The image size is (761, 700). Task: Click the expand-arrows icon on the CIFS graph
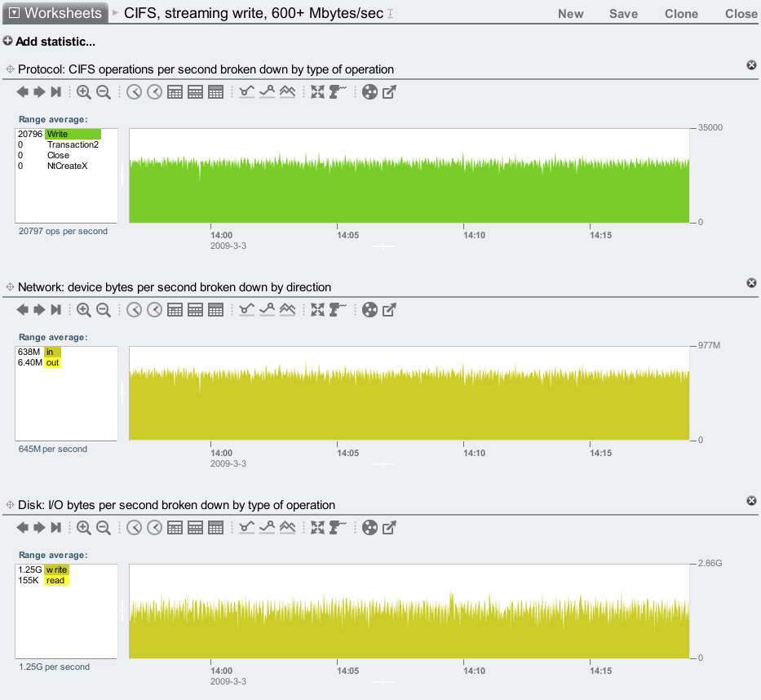[x=317, y=92]
